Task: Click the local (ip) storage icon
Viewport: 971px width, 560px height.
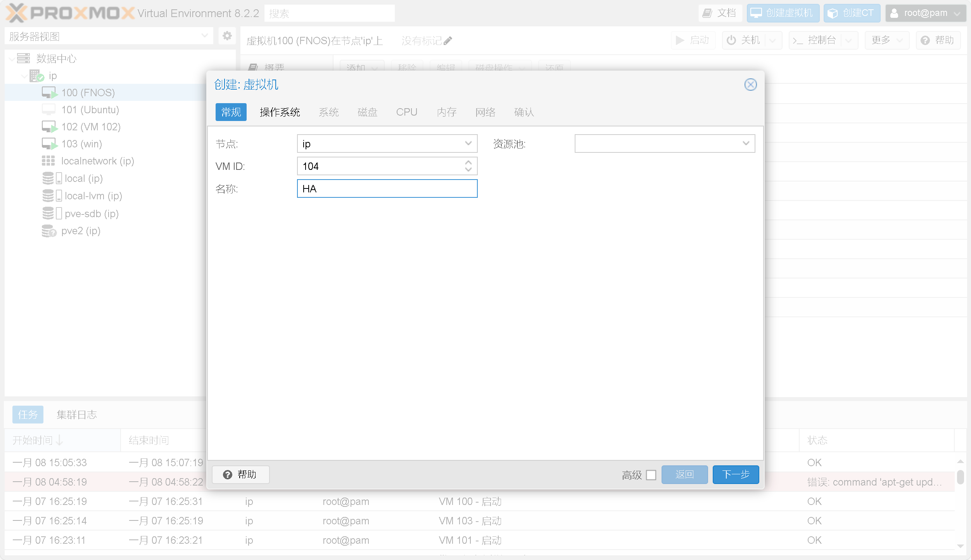Action: (x=52, y=178)
